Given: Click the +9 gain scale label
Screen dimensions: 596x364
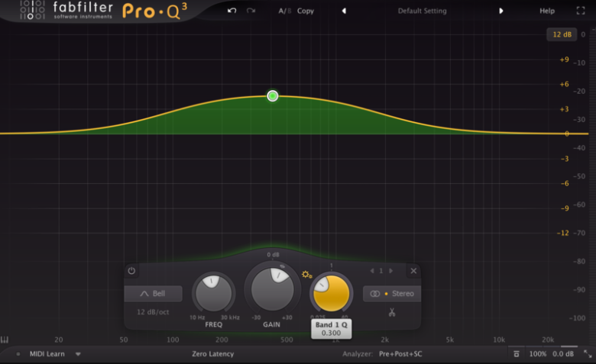Looking at the screenshot, I should pos(564,60).
